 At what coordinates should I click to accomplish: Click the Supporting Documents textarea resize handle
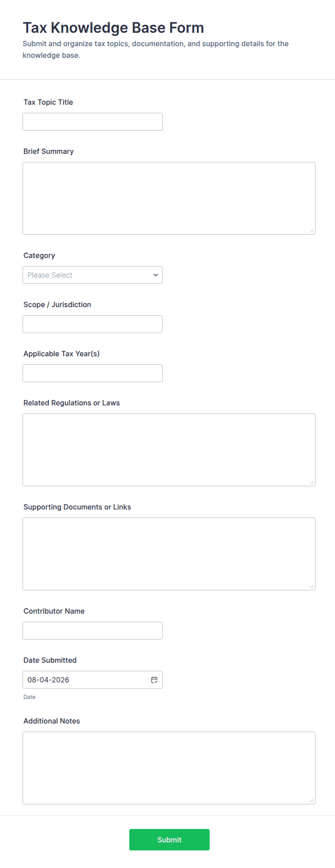(312, 587)
